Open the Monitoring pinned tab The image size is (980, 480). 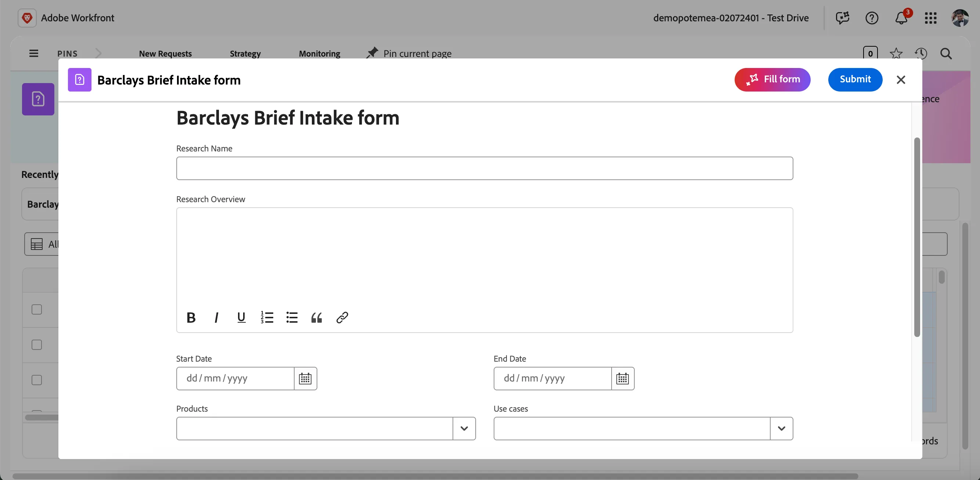click(319, 54)
